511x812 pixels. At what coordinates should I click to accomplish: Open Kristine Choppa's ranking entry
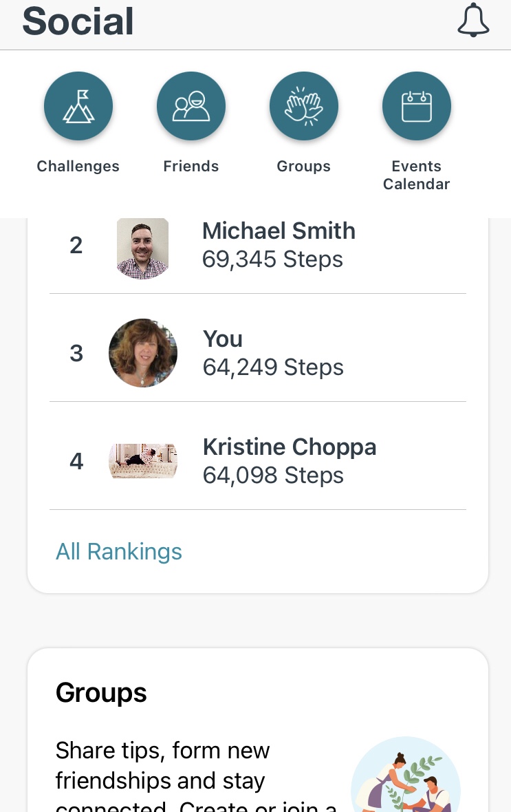click(290, 447)
